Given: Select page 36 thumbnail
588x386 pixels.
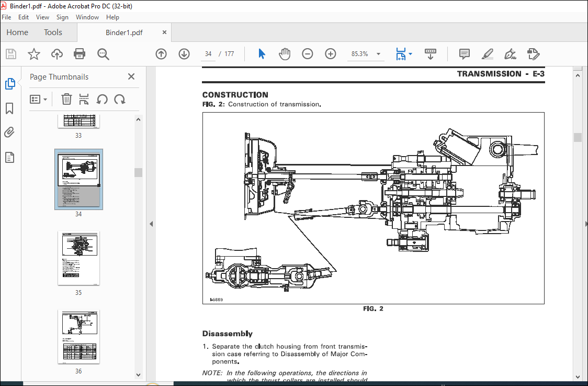Looking at the screenshot, I should [x=79, y=337].
